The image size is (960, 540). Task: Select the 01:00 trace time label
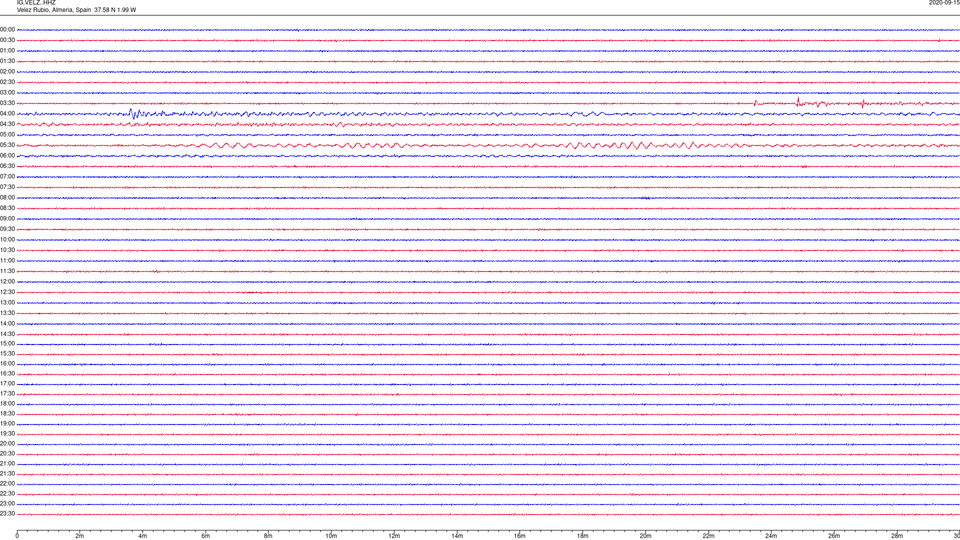7,51
